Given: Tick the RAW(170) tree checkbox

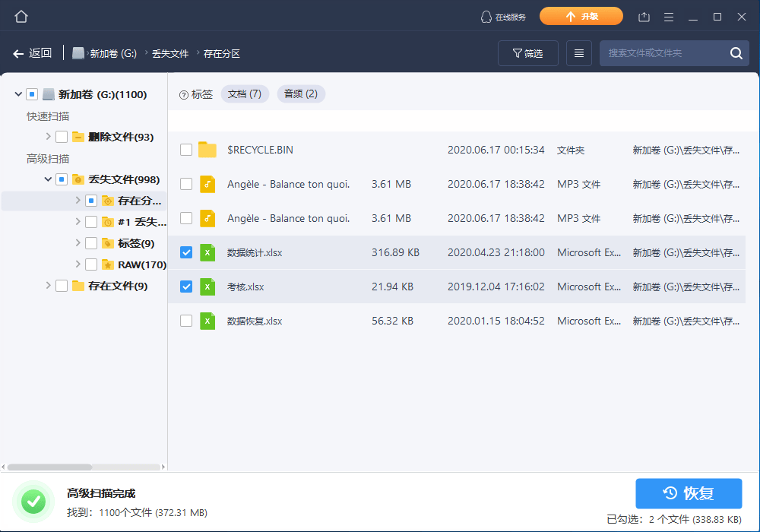Looking at the screenshot, I should click(x=91, y=264).
